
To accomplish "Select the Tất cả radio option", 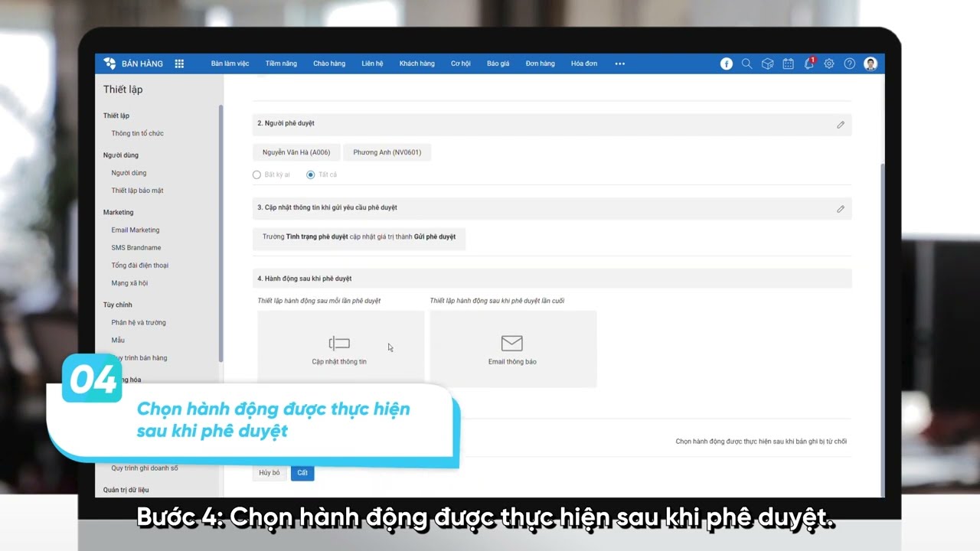I will pyautogui.click(x=310, y=174).
